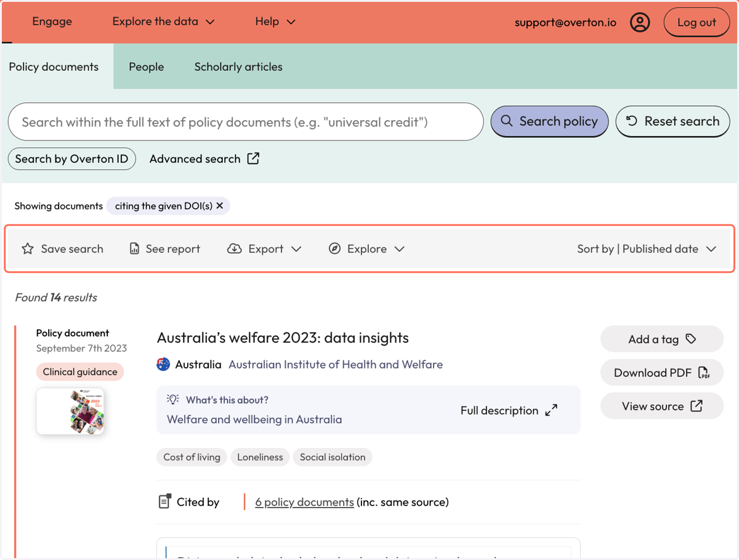Click the Download PDF button
Viewport: 739px width, 560px height.
click(662, 373)
